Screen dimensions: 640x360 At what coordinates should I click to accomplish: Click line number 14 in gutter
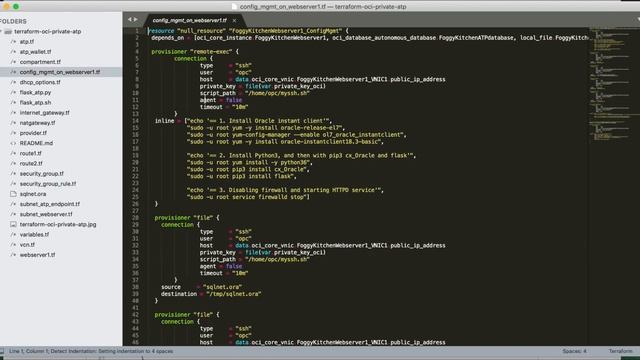(x=135, y=121)
